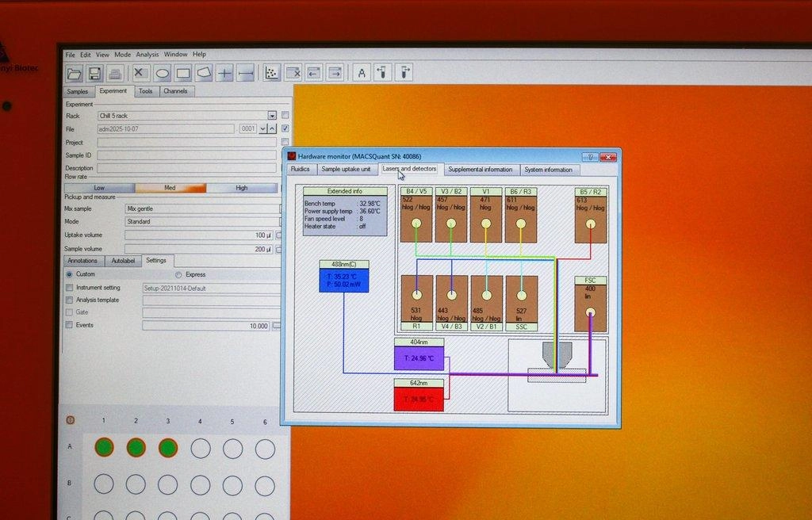The height and width of the screenshot is (520, 812).
Task: Click the Sample ID input field
Action: tap(186, 155)
